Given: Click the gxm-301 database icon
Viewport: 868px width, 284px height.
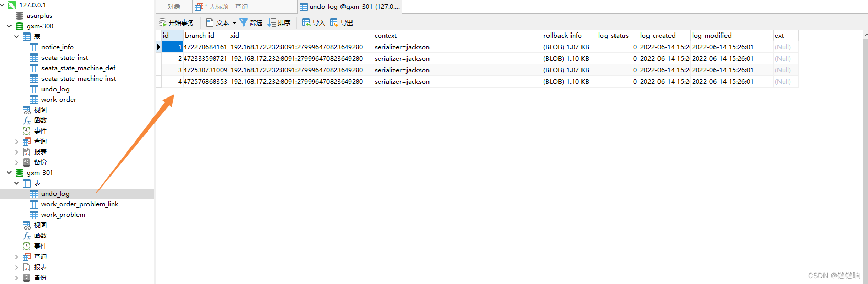Looking at the screenshot, I should point(19,173).
